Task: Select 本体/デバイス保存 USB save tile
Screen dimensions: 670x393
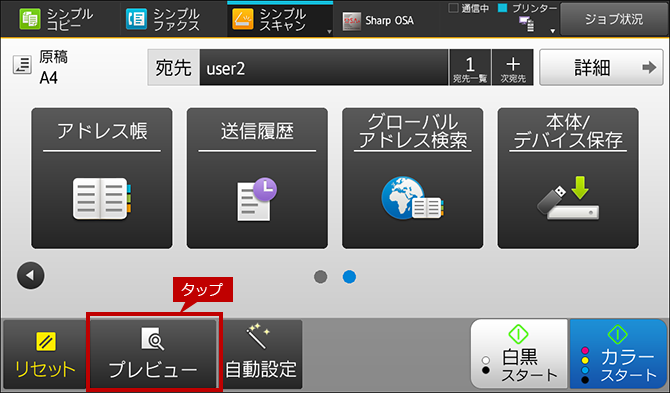Action: point(568,178)
